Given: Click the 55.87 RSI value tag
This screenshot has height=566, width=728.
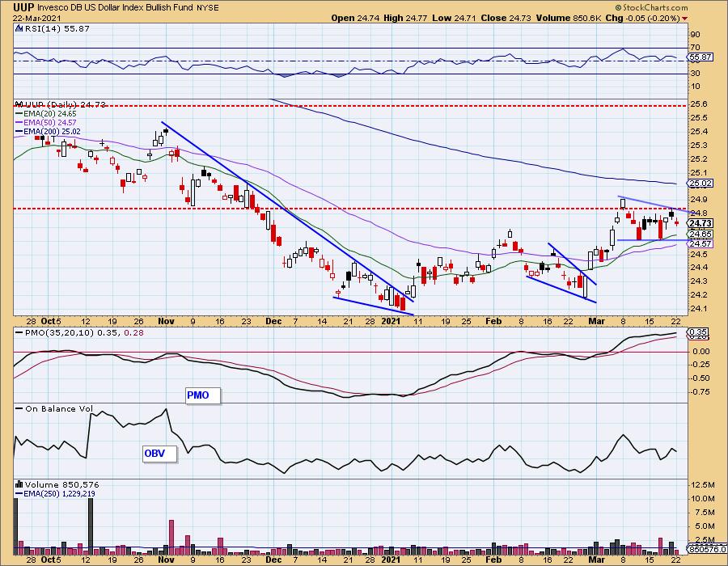Looking at the screenshot, I should point(700,57).
